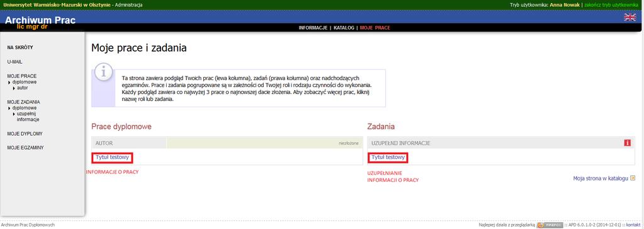Screen dimensions: 644x229
Task: Click the Moje prace i zadania heading
Action: pyautogui.click(x=139, y=48)
